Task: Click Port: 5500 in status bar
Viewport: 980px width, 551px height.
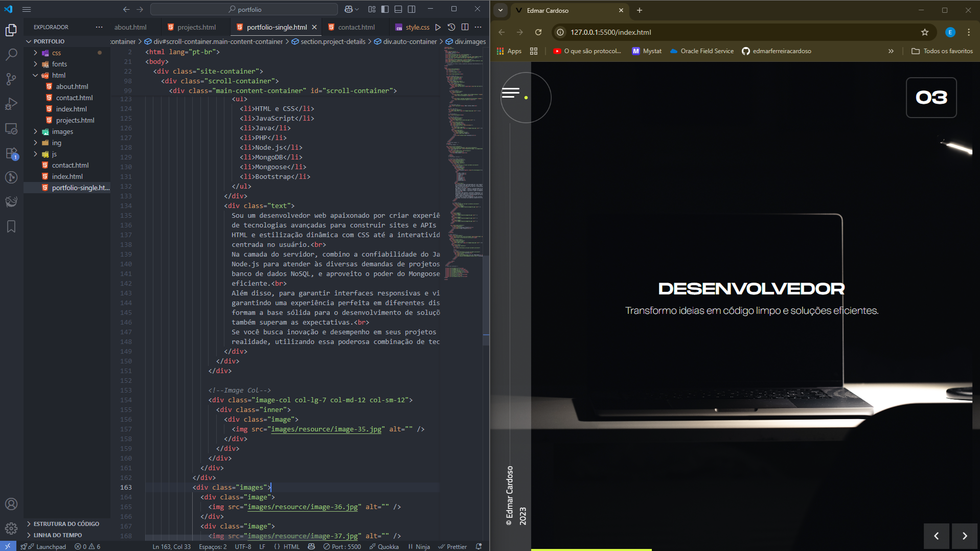Action: 342,546
